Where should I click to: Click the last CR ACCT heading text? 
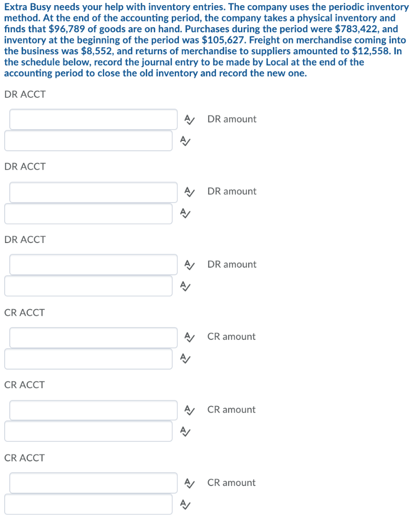click(x=25, y=458)
